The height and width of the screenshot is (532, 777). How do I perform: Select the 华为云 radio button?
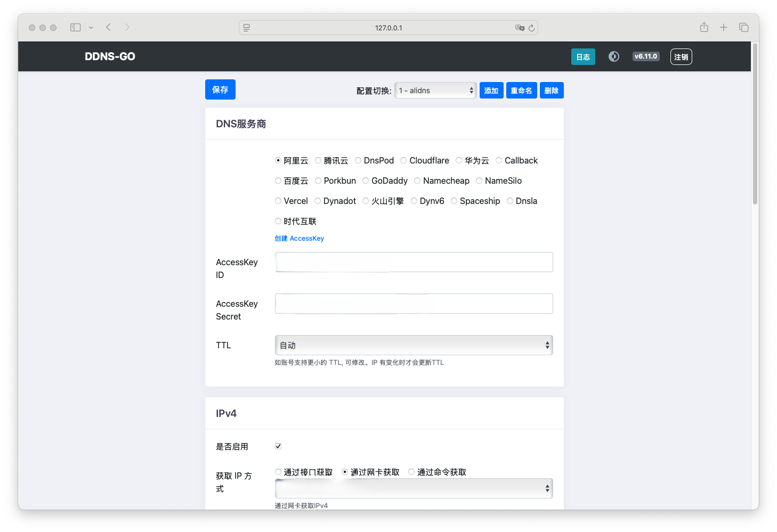click(459, 160)
